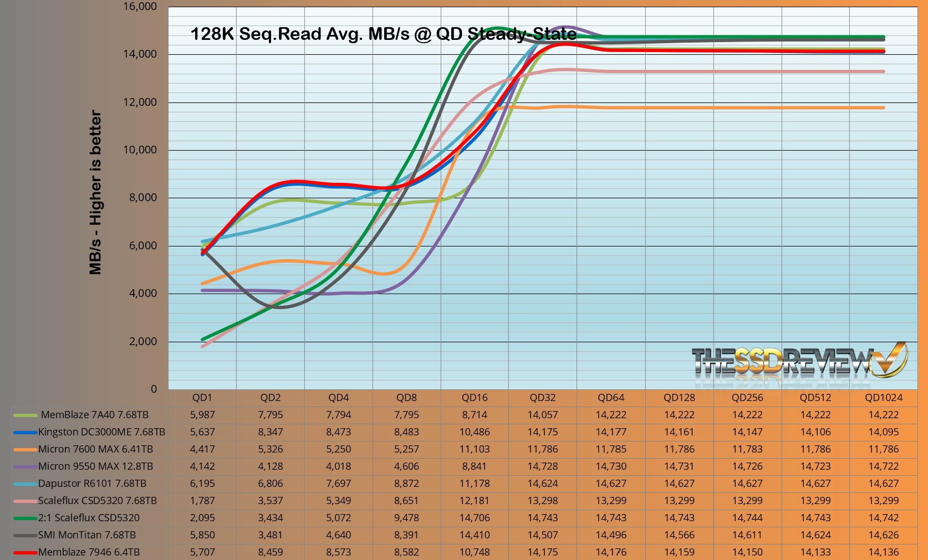Select the Micron 7600 MAX 6.41TB legend label
Screen dimensions: 928x560
coord(95,449)
